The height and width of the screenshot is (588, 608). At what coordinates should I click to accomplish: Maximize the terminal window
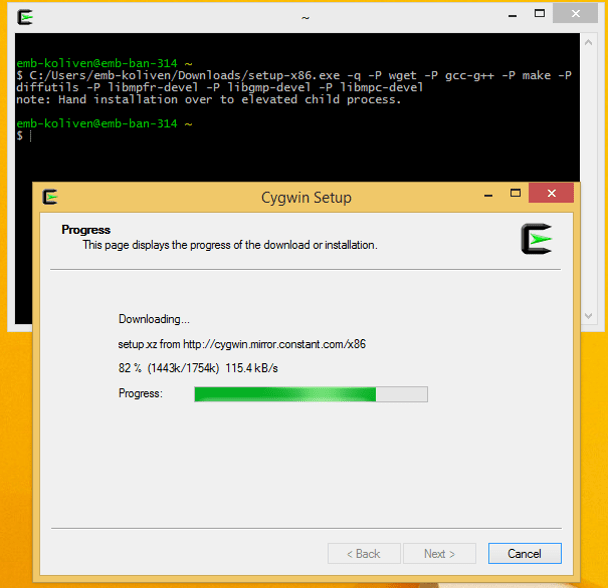[x=539, y=14]
